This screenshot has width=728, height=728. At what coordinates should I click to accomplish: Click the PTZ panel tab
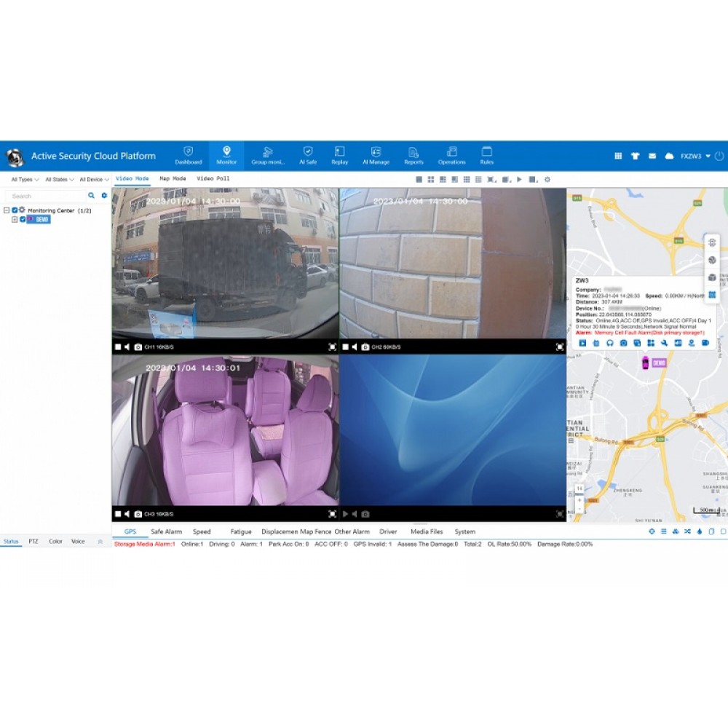[33, 542]
